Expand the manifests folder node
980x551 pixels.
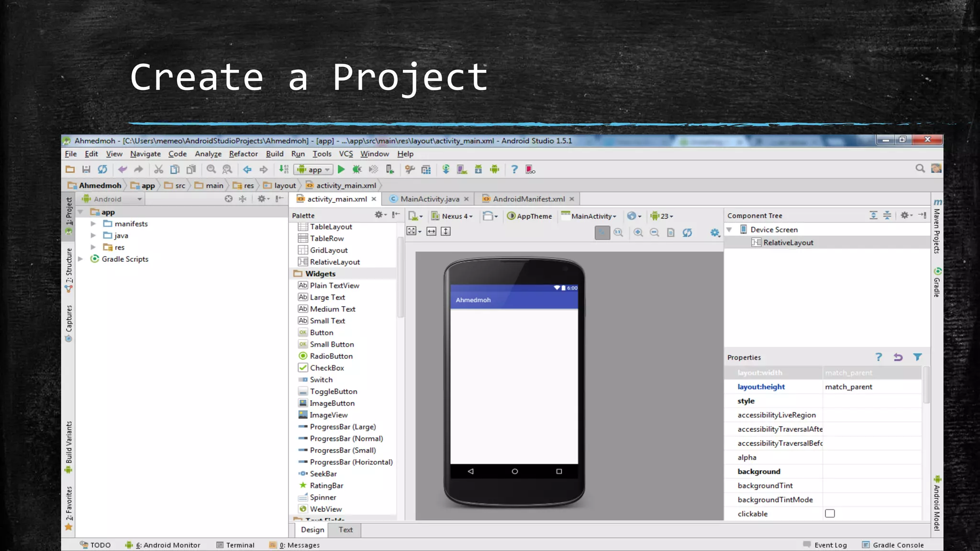[93, 224]
